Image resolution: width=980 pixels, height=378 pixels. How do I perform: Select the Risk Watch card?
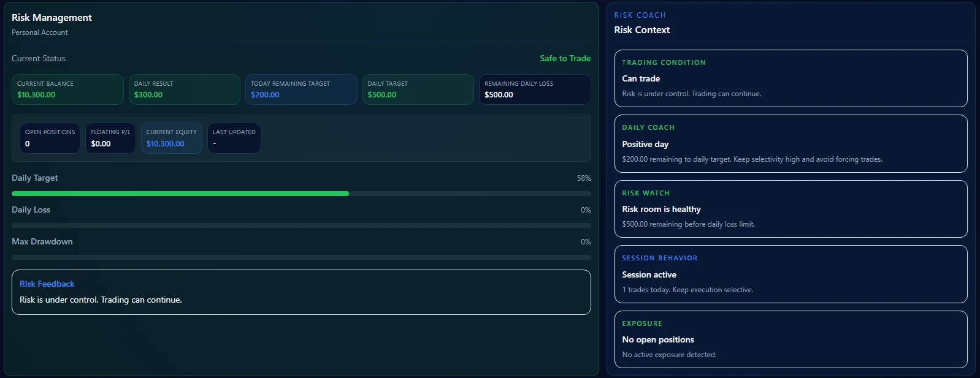(791, 209)
